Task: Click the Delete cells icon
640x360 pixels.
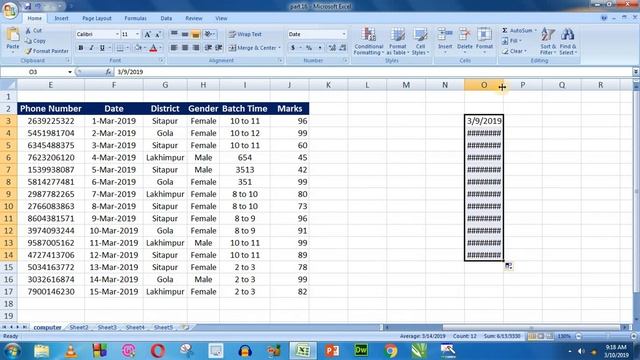Action: click(x=464, y=35)
